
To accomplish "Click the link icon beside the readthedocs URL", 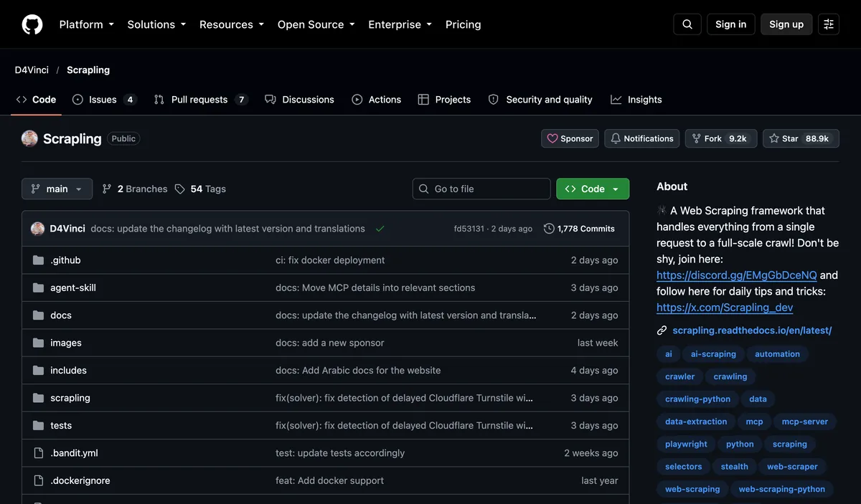I will [662, 331].
